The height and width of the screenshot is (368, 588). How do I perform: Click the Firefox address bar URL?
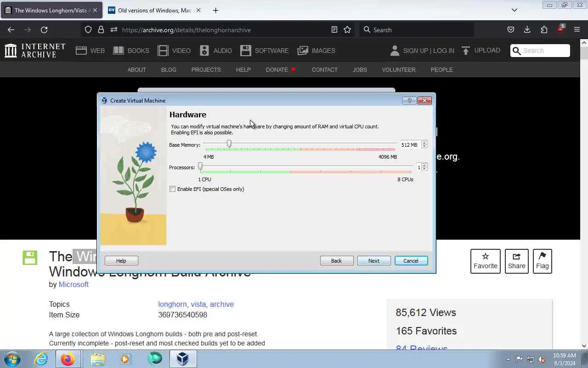187,30
